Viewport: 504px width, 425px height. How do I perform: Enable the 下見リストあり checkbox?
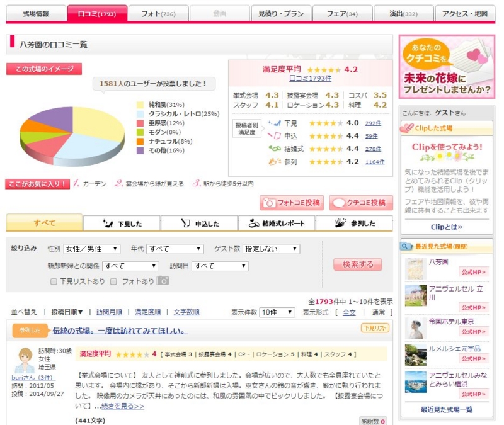click(x=53, y=280)
